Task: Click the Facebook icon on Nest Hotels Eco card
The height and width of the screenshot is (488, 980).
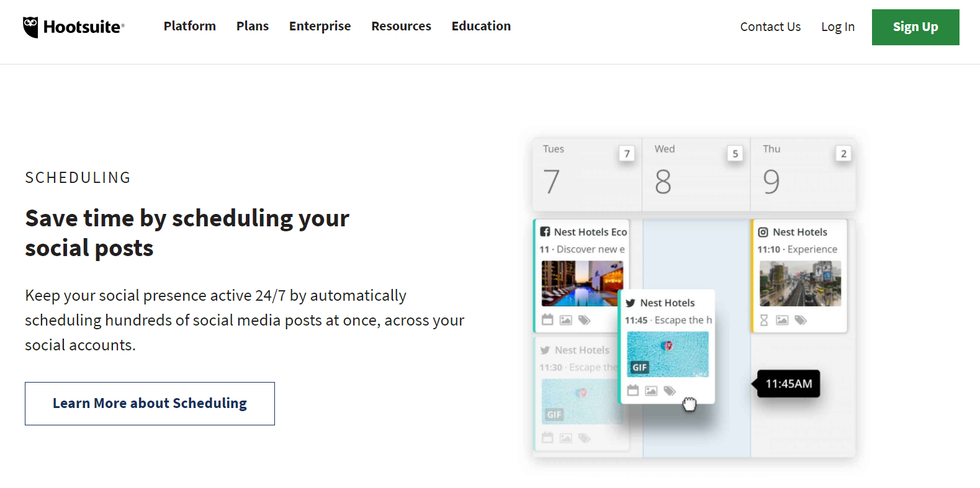Action: (545, 232)
